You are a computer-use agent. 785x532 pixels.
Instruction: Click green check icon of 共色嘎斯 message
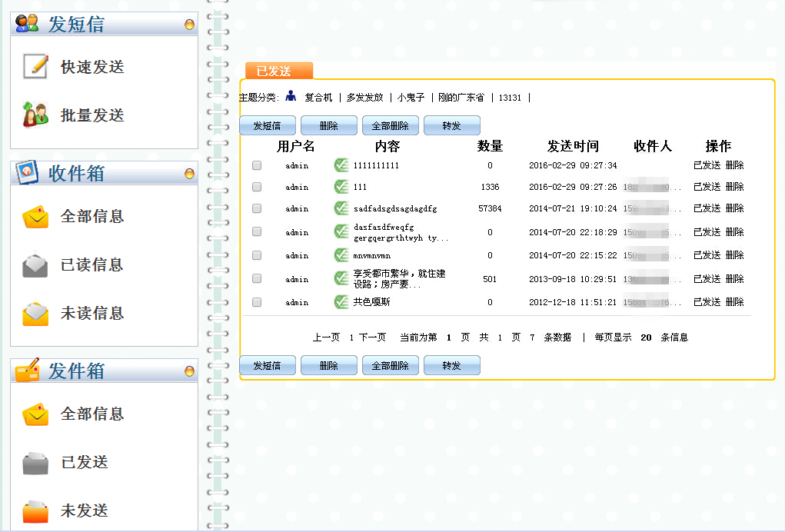(x=341, y=302)
